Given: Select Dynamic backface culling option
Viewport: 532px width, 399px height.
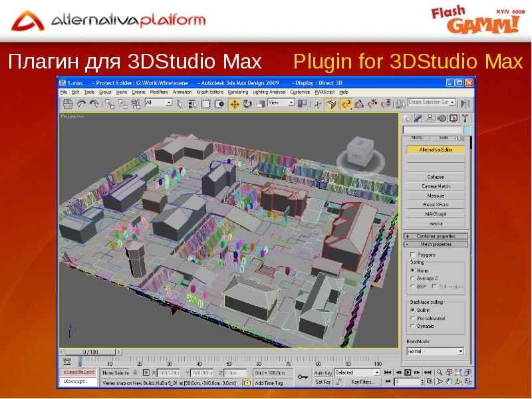Looking at the screenshot, I should click(412, 326).
